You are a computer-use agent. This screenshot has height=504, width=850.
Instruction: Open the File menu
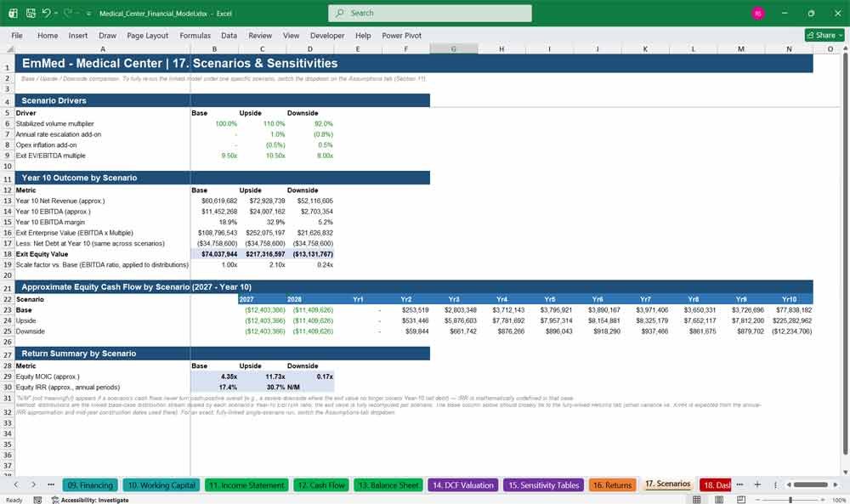tap(17, 35)
